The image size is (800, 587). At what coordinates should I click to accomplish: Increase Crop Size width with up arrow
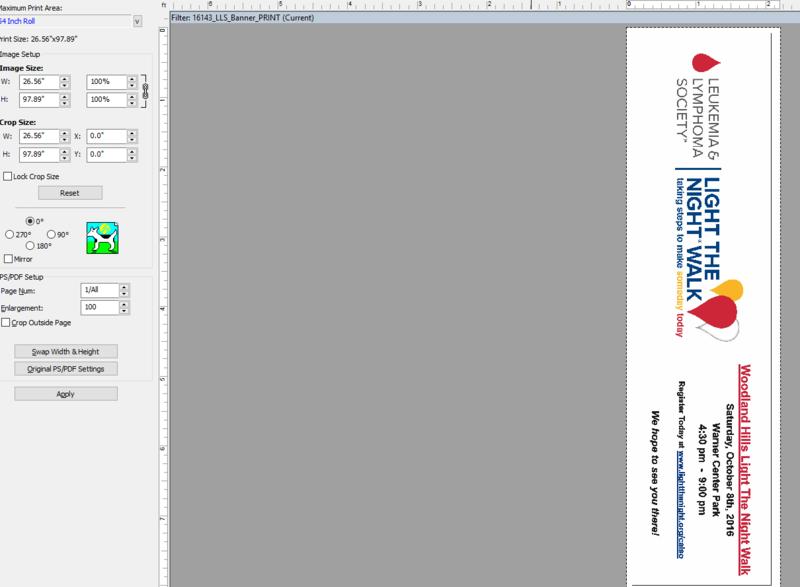coord(64,133)
